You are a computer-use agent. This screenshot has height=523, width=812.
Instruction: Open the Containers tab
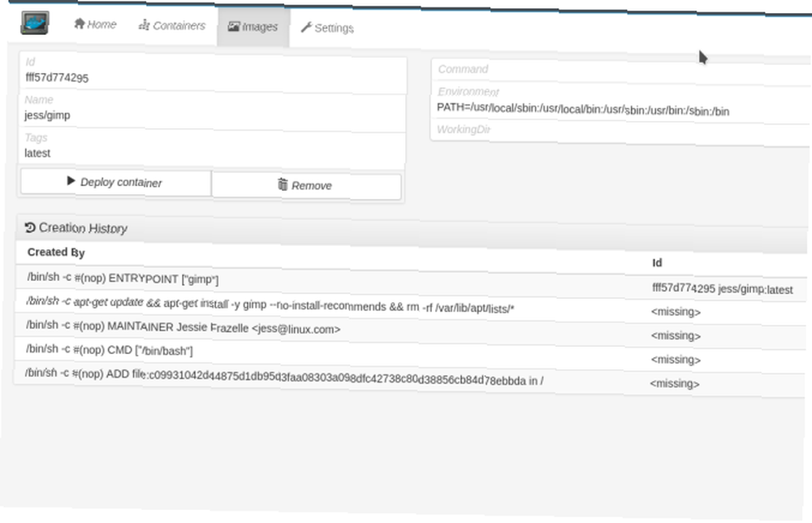[172, 25]
